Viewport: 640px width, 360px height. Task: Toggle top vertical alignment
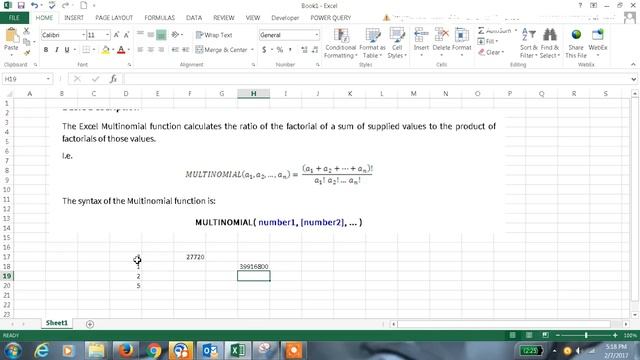[x=140, y=33]
